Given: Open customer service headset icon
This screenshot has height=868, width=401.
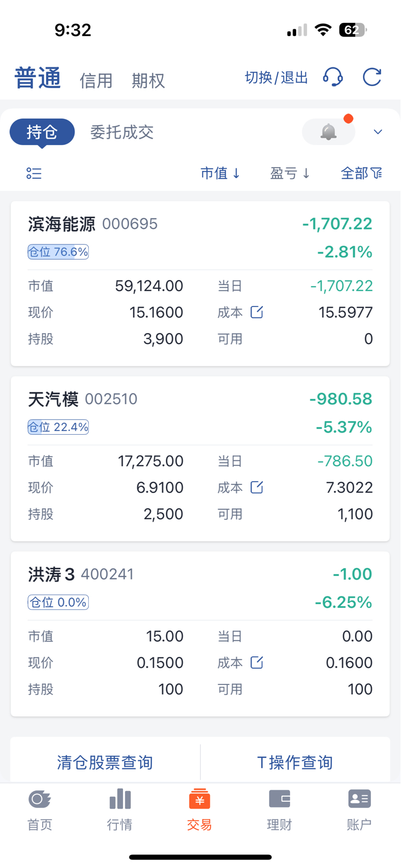Looking at the screenshot, I should coord(333,77).
